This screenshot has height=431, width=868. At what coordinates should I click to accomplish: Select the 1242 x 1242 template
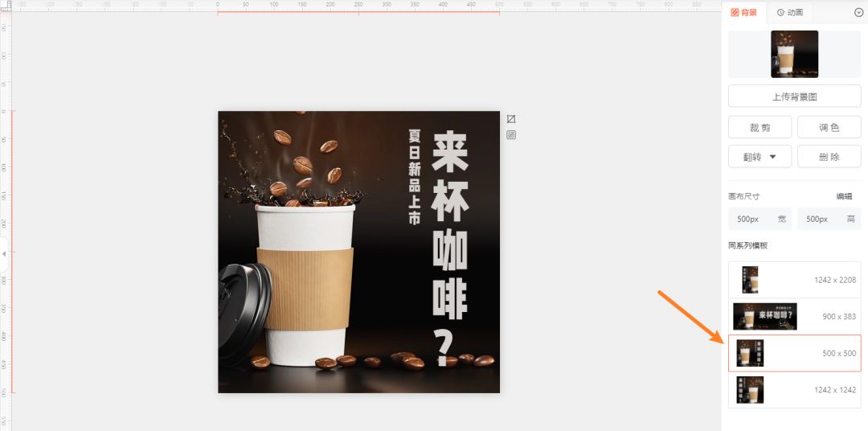click(794, 389)
